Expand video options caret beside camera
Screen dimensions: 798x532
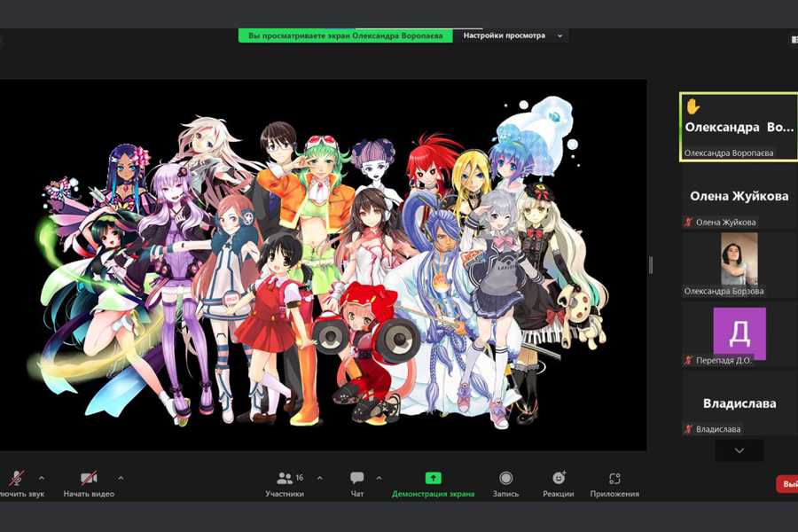point(121,479)
